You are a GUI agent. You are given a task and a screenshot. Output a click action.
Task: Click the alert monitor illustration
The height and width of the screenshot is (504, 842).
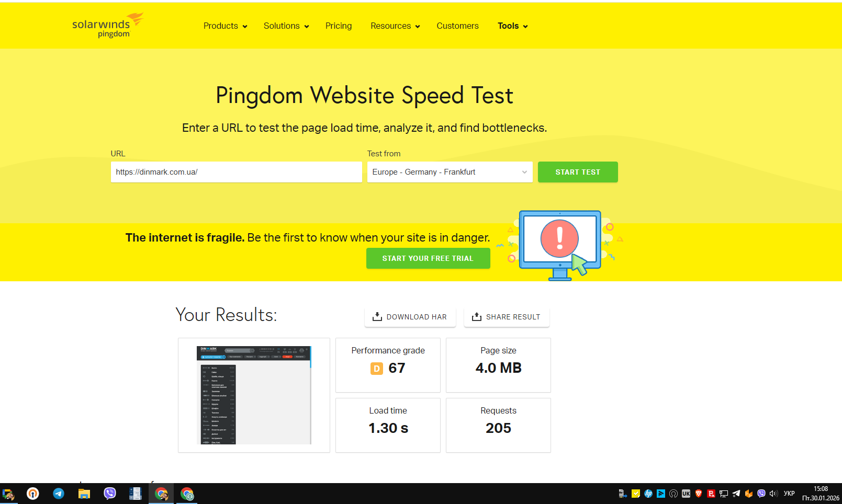coord(560,245)
